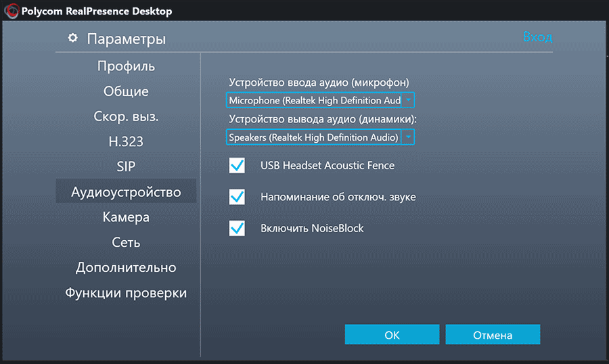
Task: Open the Вход sign-in link
Action: tap(537, 37)
